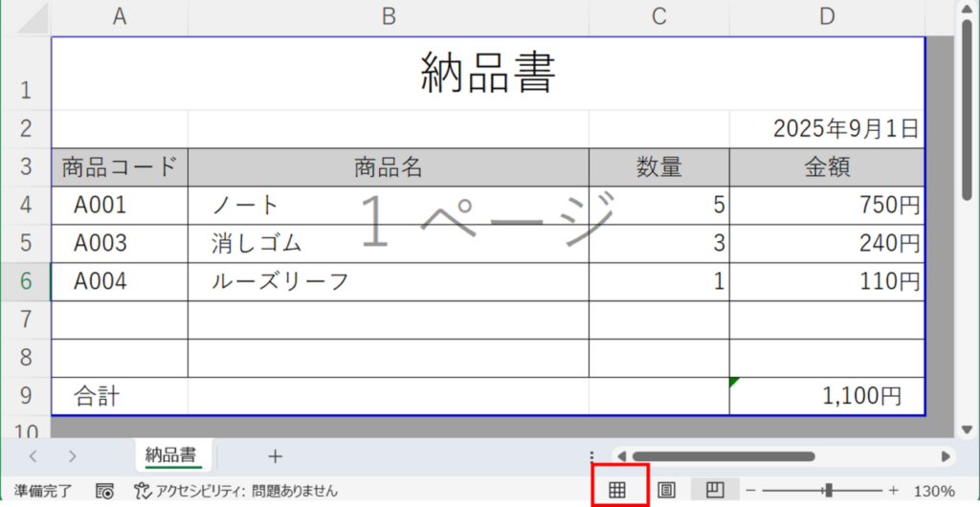The width and height of the screenshot is (980, 507).
Task: Select the 1,100円 total cell
Action: tap(827, 396)
